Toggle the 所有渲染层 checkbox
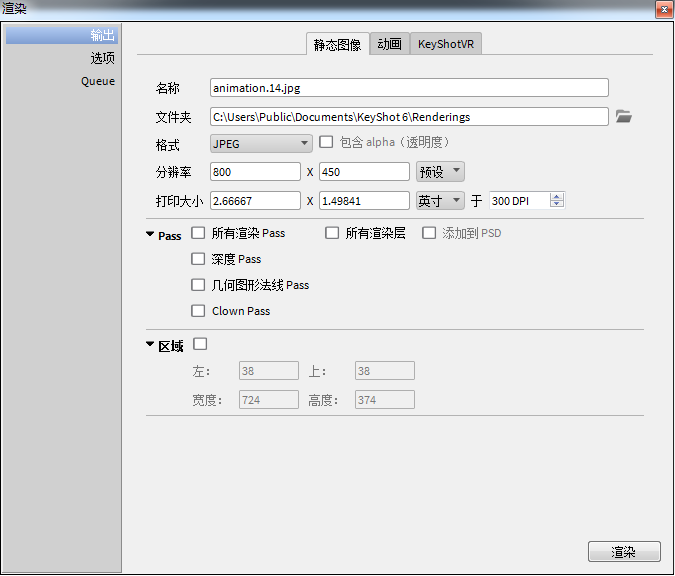675x576 pixels. tap(332, 233)
